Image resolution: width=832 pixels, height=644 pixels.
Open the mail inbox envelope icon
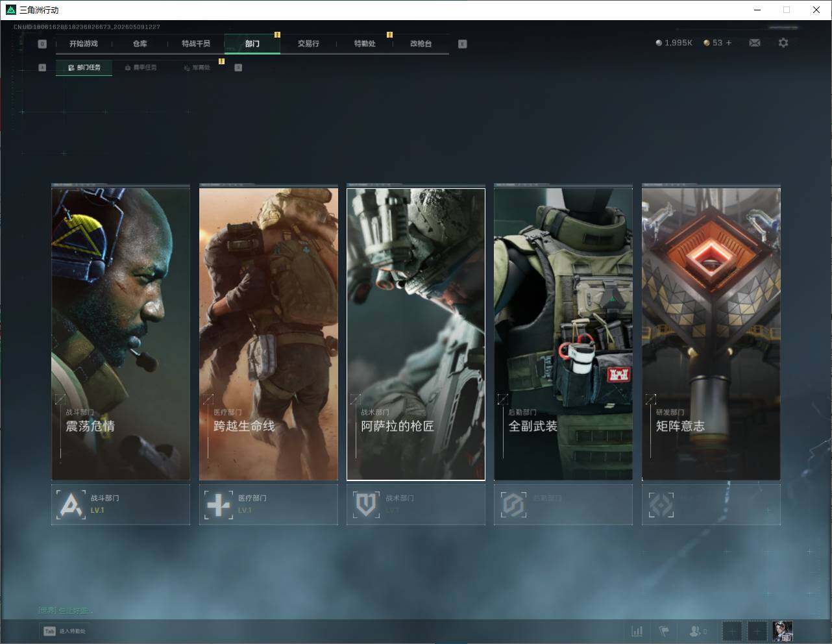click(755, 43)
